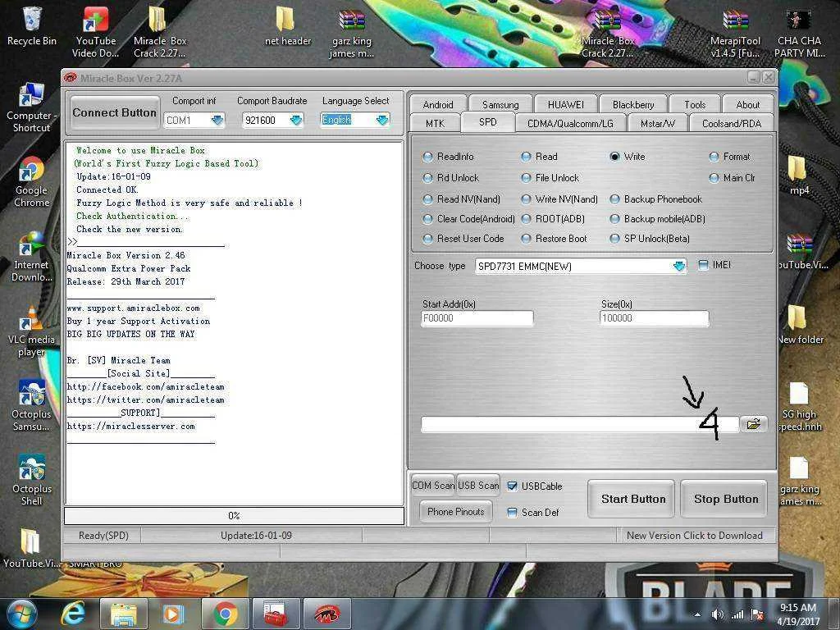Expand the Choose type SPD7731 dropdown

[678, 267]
